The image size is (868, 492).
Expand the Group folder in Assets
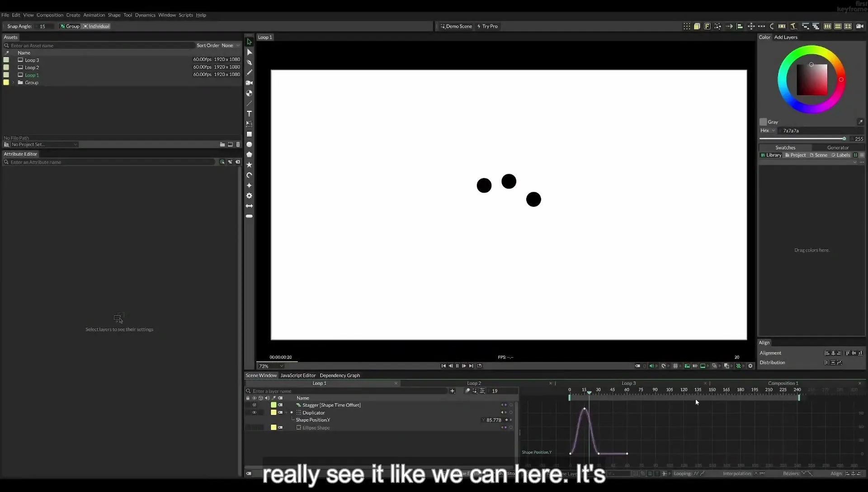click(x=14, y=83)
